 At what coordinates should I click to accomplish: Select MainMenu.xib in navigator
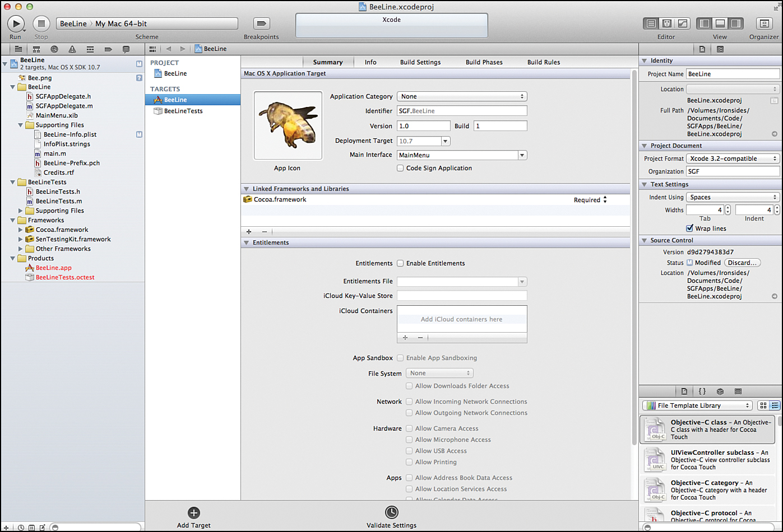[57, 115]
